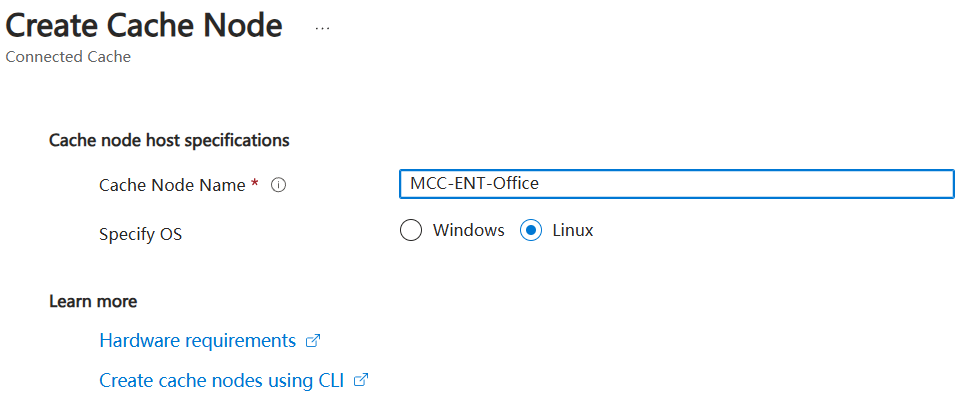Select the Windows radio button
967x403 pixels.
(x=411, y=231)
